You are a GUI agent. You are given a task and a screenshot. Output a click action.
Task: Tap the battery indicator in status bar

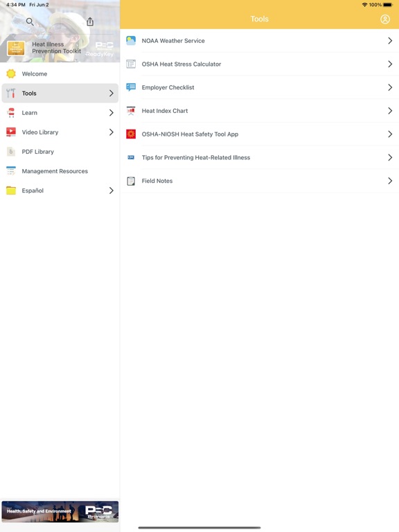[388, 5]
